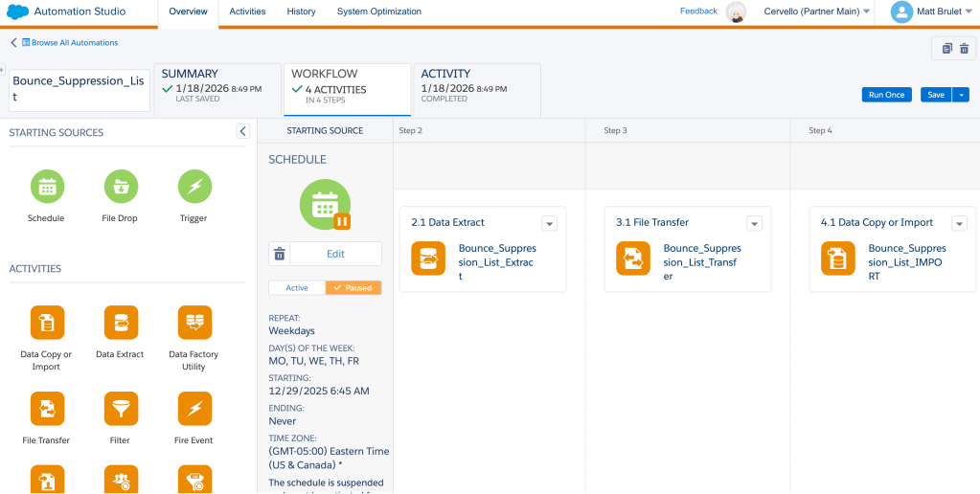Click the Fire Event activity icon
Viewport: 980px width, 494px height.
tap(194, 409)
